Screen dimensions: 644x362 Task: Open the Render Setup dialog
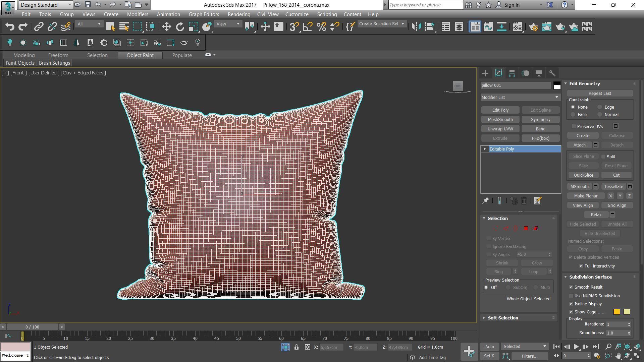pos(533,27)
